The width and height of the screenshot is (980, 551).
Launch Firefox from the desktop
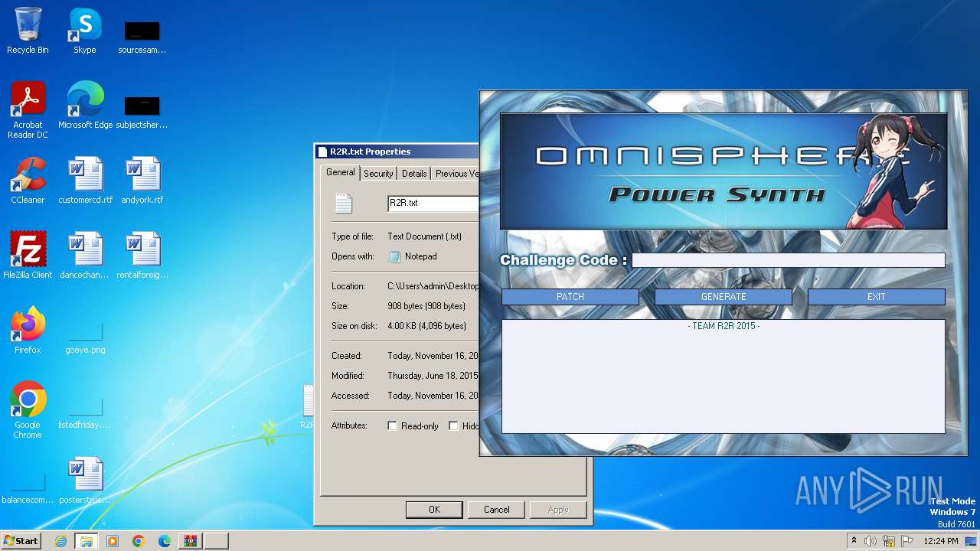28,331
